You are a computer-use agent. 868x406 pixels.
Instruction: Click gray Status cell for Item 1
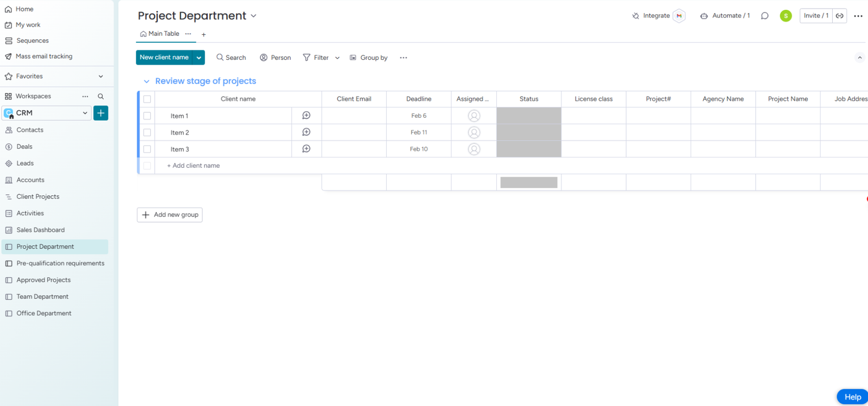coord(528,116)
